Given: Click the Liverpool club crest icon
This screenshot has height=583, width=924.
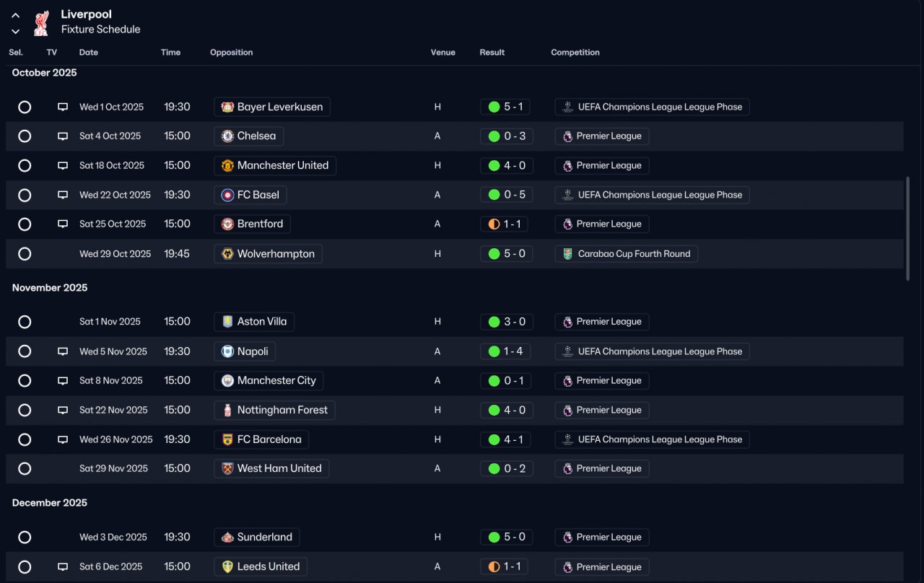Looking at the screenshot, I should tap(41, 22).
